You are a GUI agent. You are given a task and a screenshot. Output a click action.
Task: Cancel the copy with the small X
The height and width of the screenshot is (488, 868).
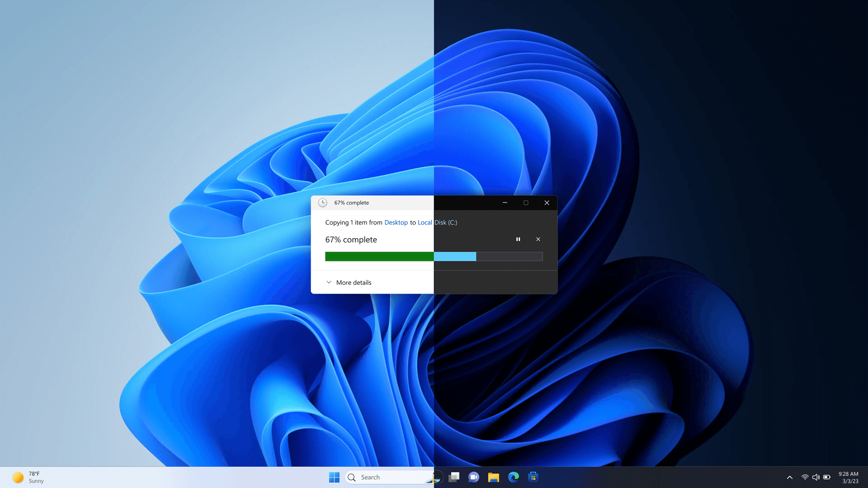point(538,239)
